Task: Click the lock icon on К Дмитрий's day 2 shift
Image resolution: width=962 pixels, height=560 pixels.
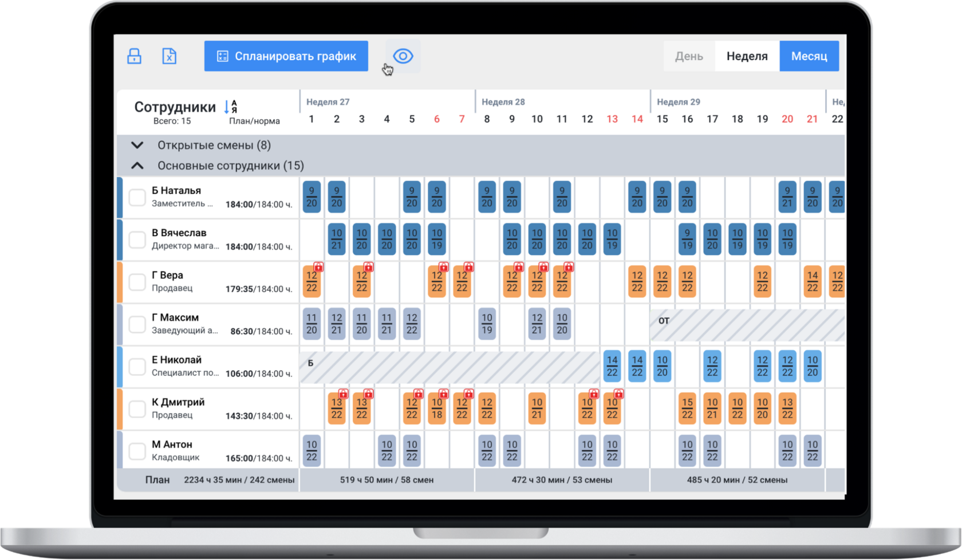Action: (x=343, y=394)
